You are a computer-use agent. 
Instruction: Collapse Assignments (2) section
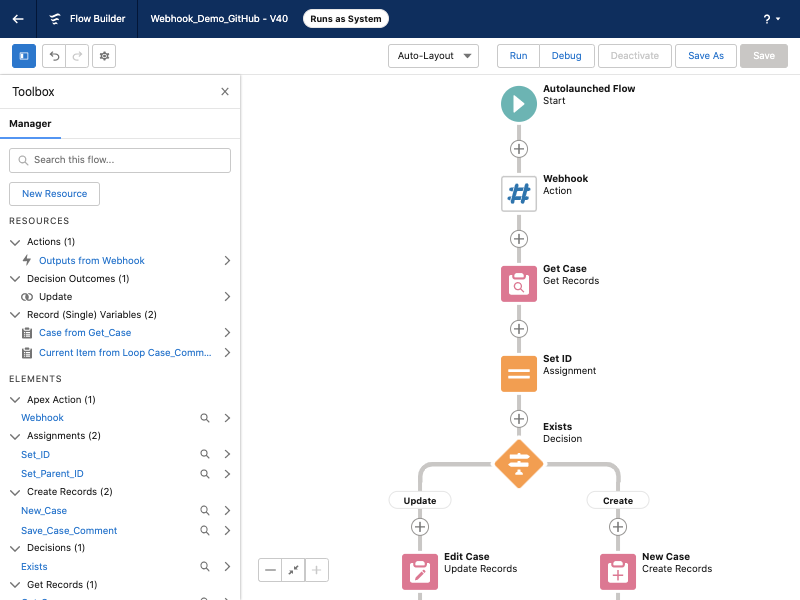[x=15, y=436]
